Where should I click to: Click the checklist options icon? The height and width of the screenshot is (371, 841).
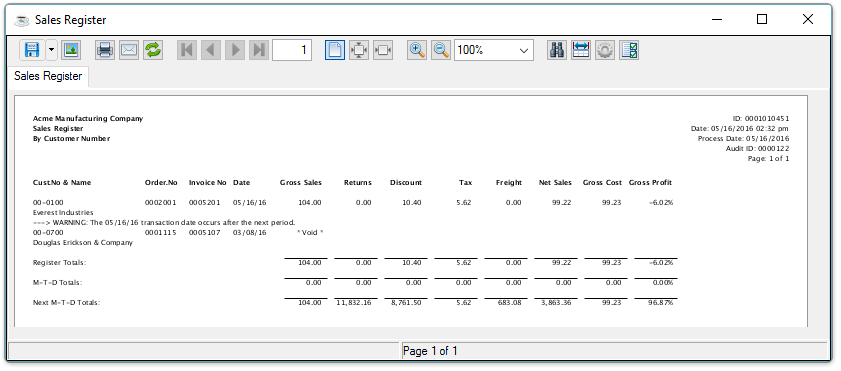coord(629,50)
